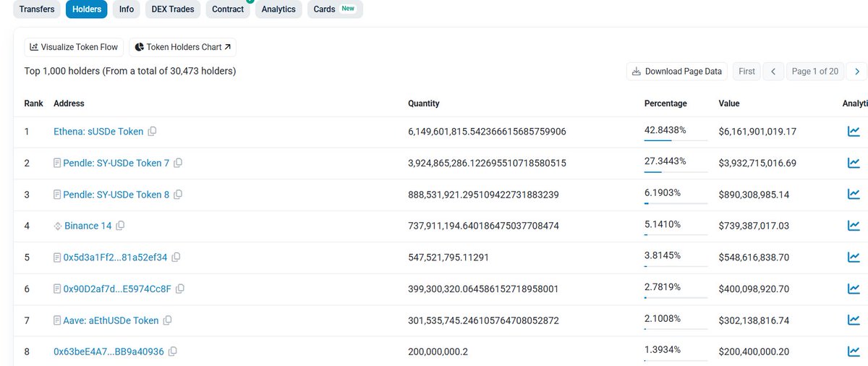Copy the Aave aEthUSDe Token address
The image size is (868, 366).
[167, 320]
